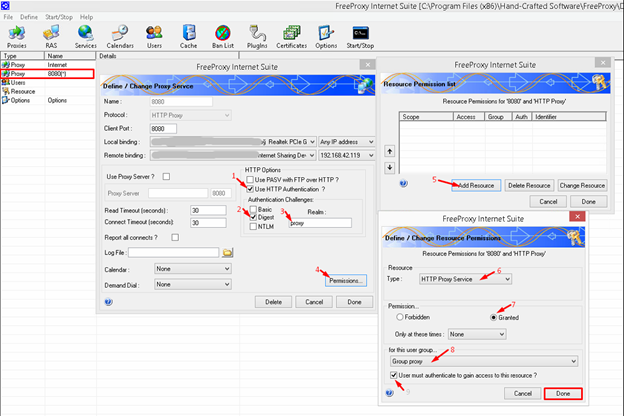Select the Granted permission radio button
This screenshot has width=624, height=416.
pyautogui.click(x=493, y=317)
